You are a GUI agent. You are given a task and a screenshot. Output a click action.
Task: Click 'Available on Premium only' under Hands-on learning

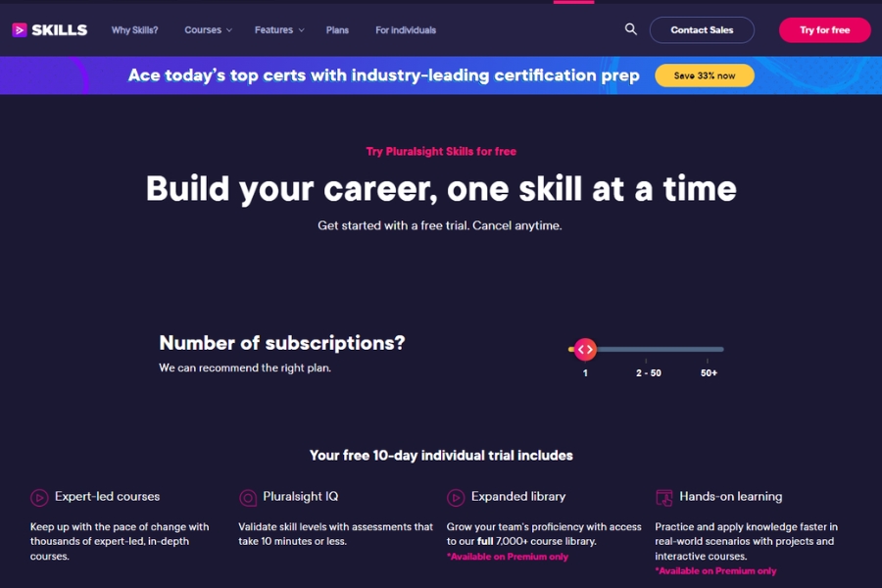pos(715,571)
